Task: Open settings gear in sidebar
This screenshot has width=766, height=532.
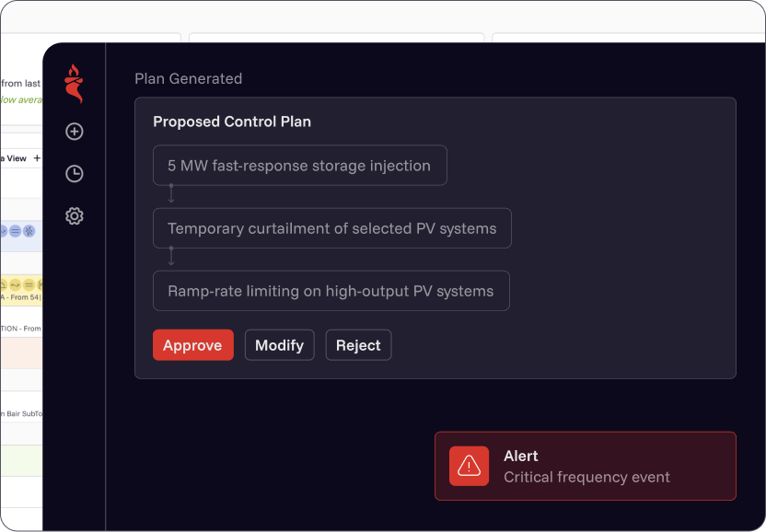Action: pos(75,216)
